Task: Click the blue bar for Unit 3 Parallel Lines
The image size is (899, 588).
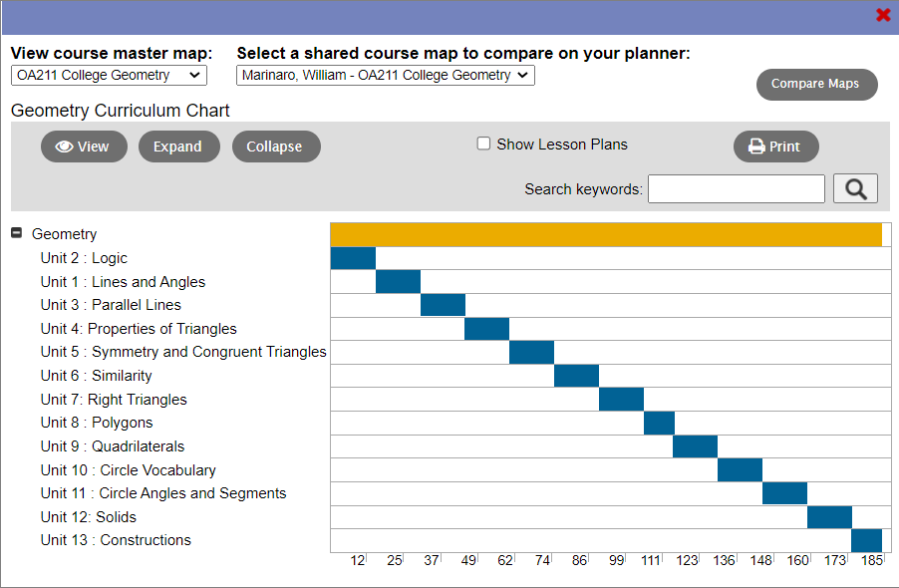Action: (x=443, y=305)
